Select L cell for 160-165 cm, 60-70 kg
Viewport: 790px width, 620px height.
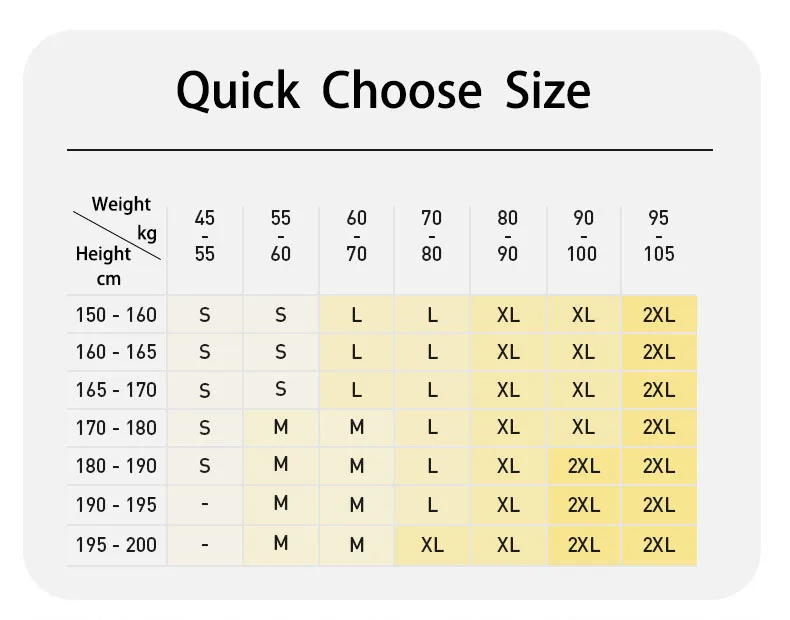pyautogui.click(x=356, y=352)
